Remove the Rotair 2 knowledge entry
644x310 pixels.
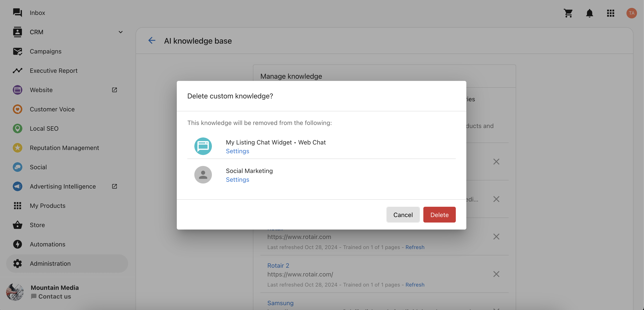pyautogui.click(x=496, y=274)
